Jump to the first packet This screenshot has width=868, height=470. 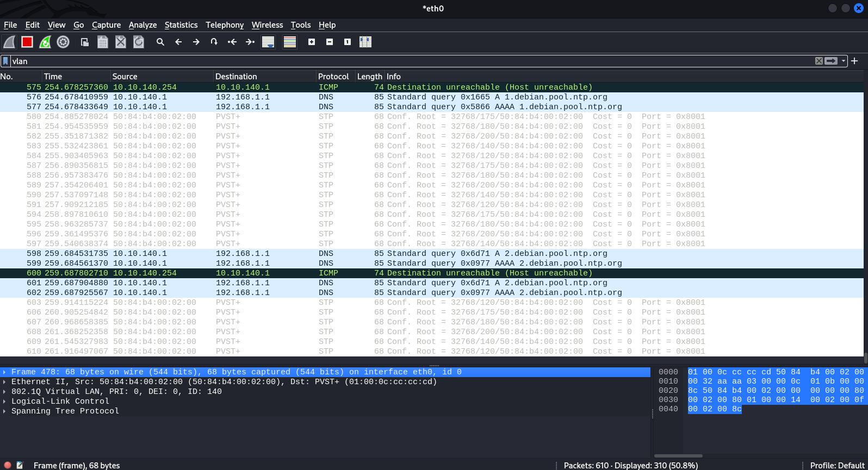(x=232, y=42)
